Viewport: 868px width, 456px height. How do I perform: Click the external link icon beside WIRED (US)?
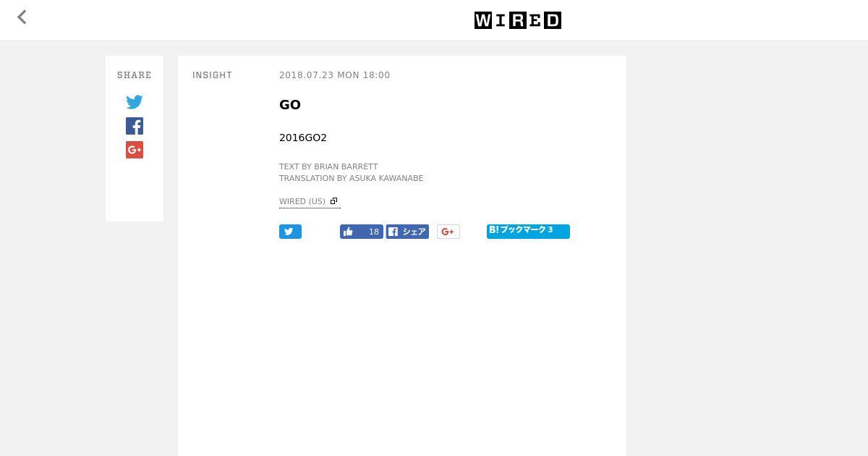pos(333,201)
